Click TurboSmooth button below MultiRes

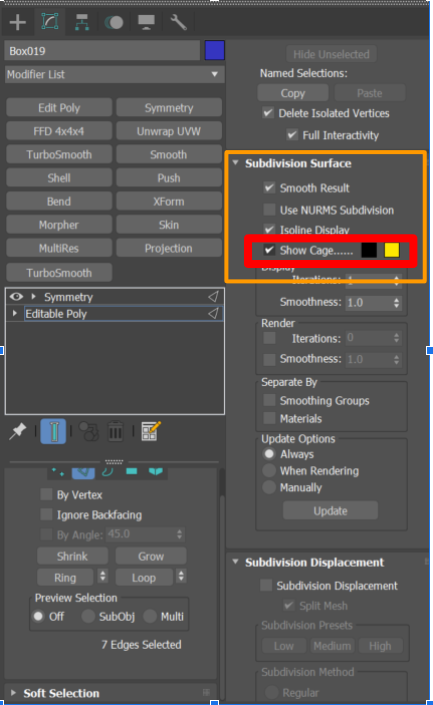point(59,273)
